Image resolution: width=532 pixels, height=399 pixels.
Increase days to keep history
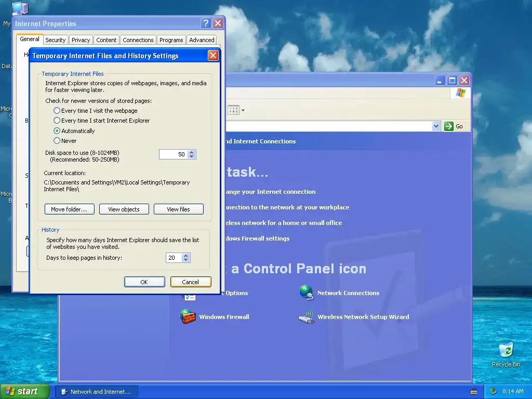(185, 256)
